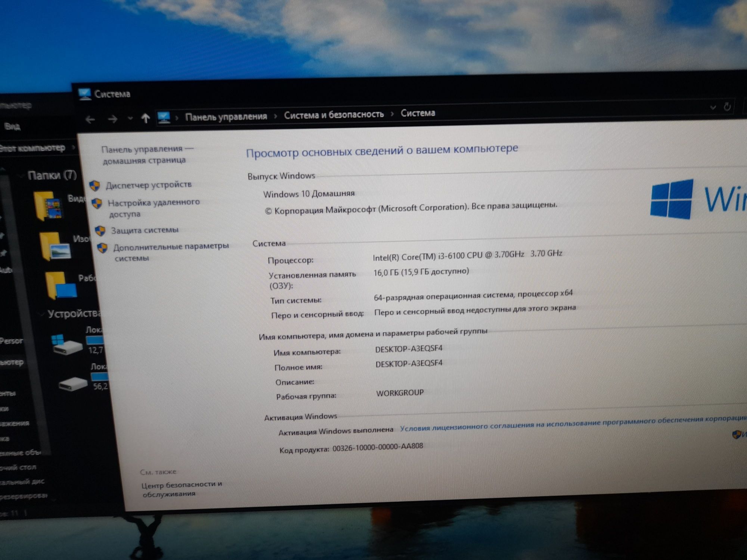Click 12,7 drive usage bar
Viewport: 747px width, 560px height.
pyautogui.click(x=95, y=340)
